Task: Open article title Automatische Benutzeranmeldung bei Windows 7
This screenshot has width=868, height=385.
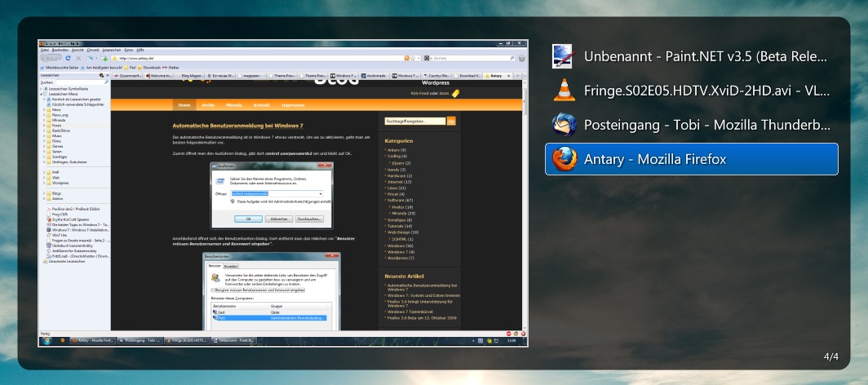Action: [x=237, y=126]
